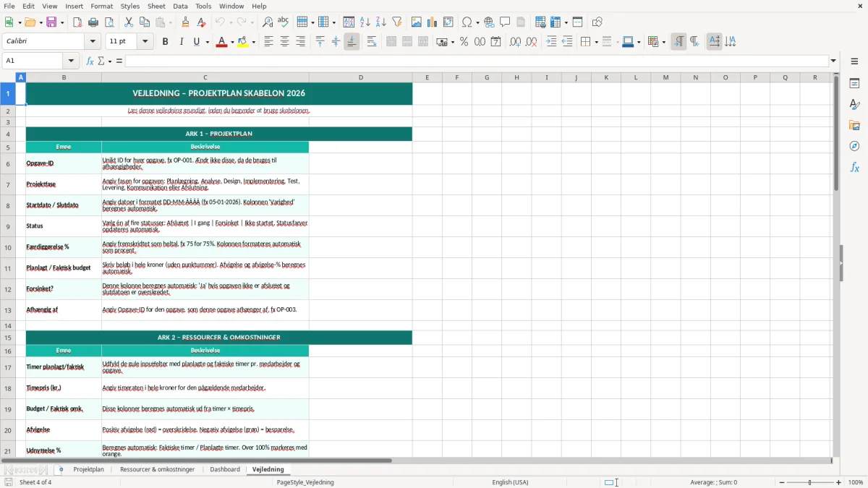Click the Cut scissors icon
868x488 pixels.
(129, 22)
